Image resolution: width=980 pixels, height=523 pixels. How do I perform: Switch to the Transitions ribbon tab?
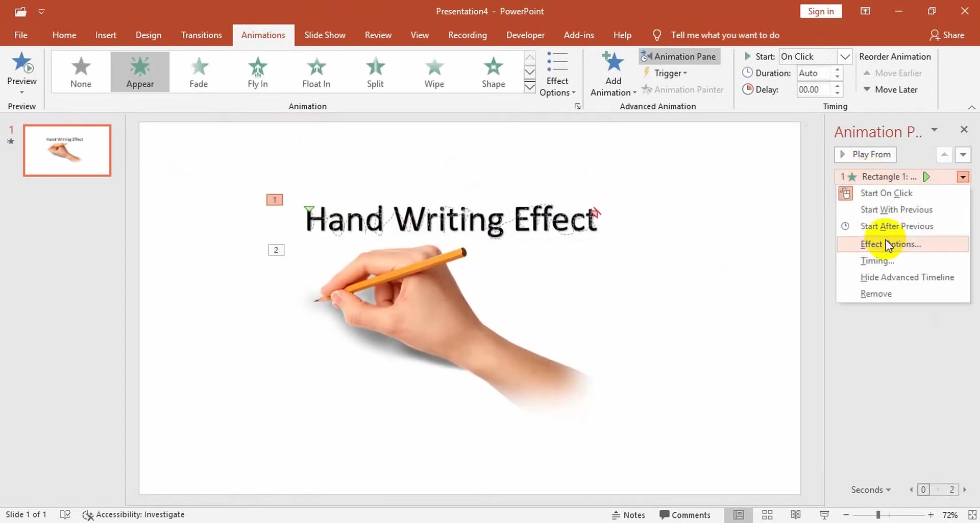click(x=201, y=35)
